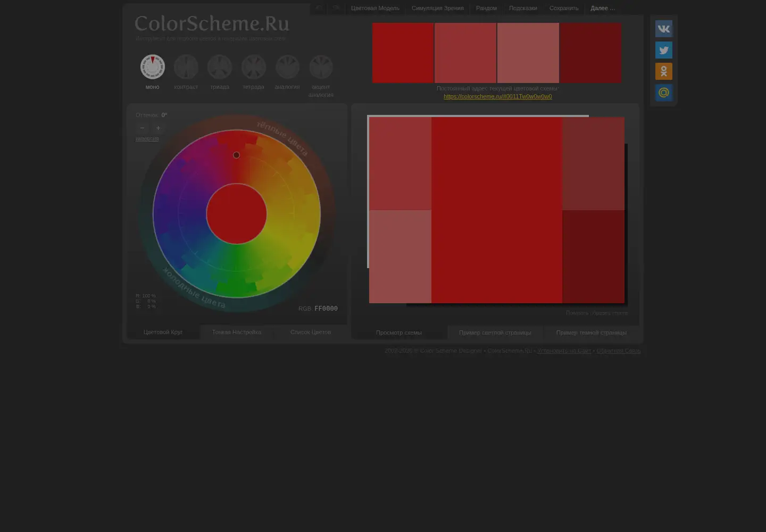The image size is (766, 532).
Task: Open the Пример темной страницы tab
Action: (592, 332)
